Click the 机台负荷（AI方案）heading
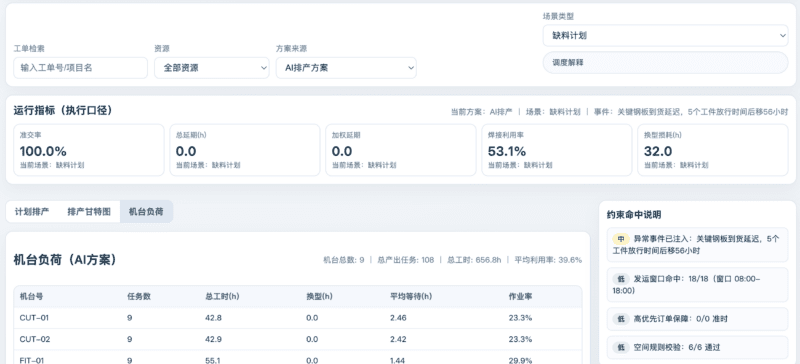Screen dimensions: 800x364 65,260
